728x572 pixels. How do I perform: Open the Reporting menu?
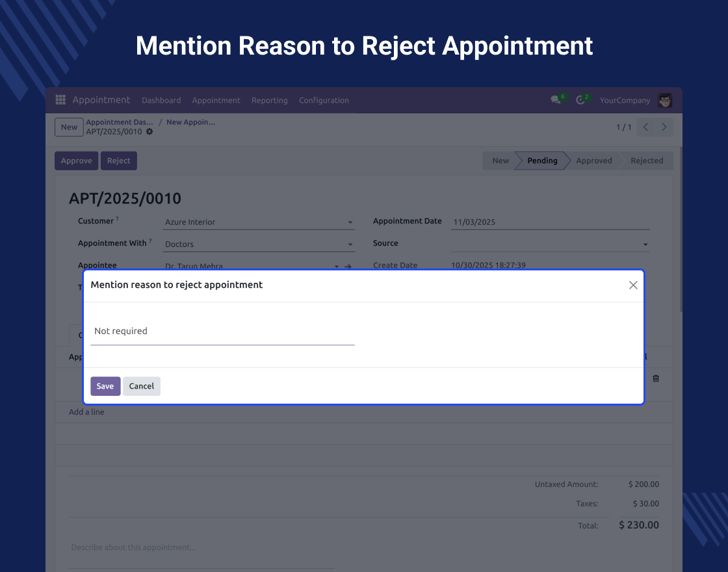pos(269,100)
